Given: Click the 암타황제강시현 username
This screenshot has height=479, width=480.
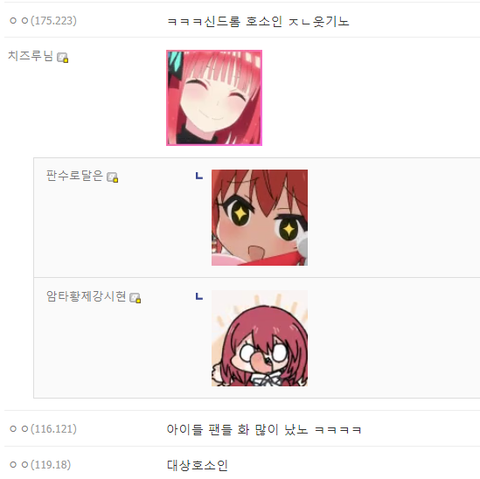Looking at the screenshot, I should [x=86, y=296].
